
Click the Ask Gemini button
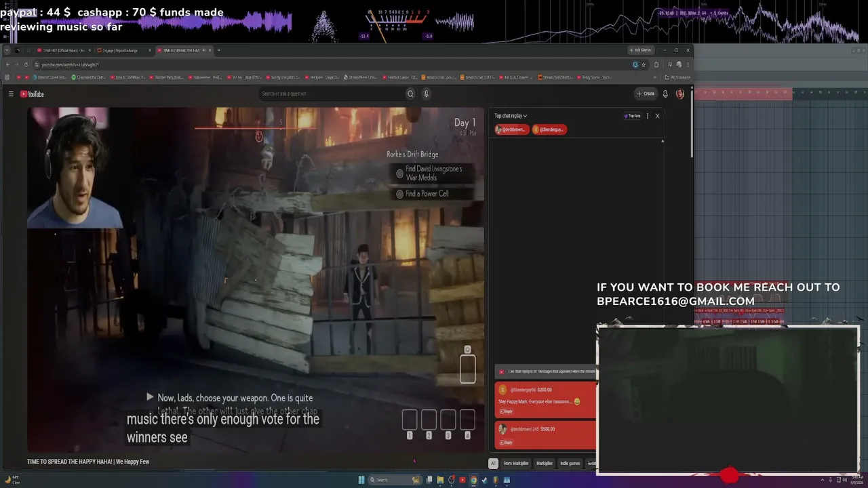641,50
